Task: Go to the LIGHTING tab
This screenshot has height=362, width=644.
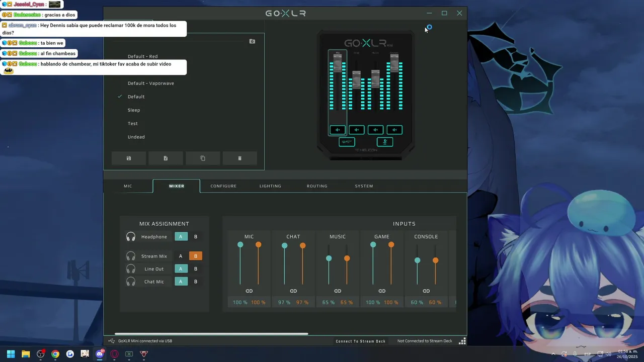Action: coord(270,186)
